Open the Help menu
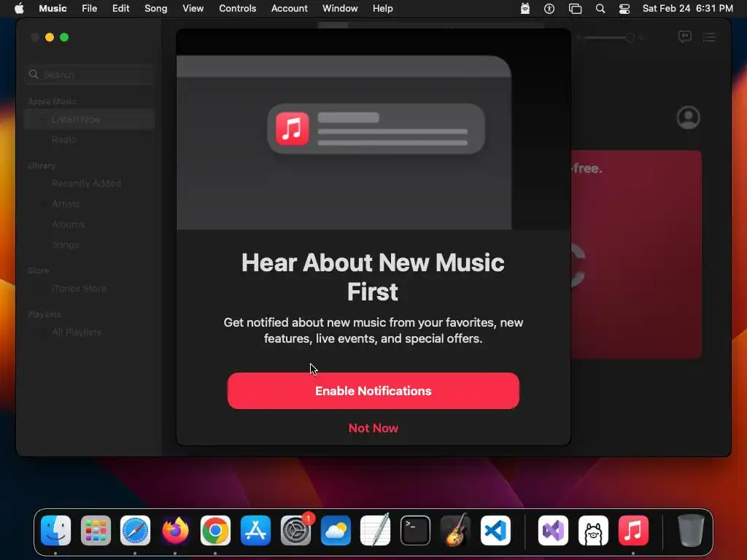Screen dimensions: 747x560 pos(382,9)
